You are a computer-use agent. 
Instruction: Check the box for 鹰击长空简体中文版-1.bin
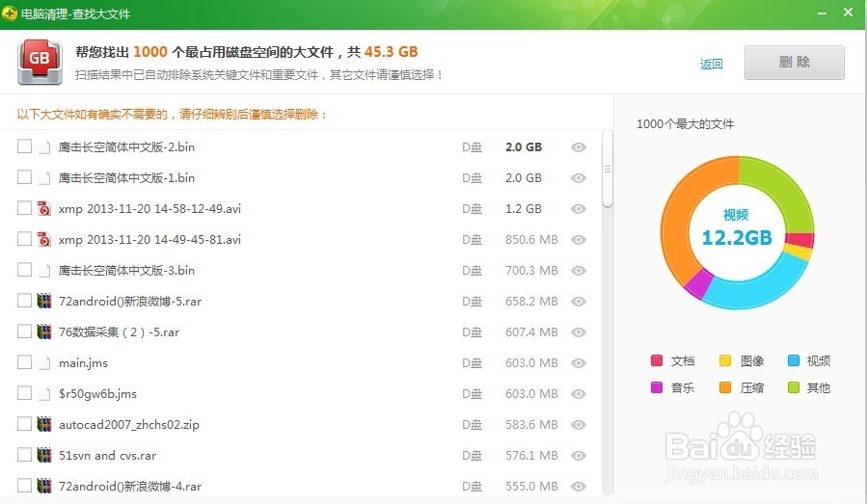click(24, 177)
